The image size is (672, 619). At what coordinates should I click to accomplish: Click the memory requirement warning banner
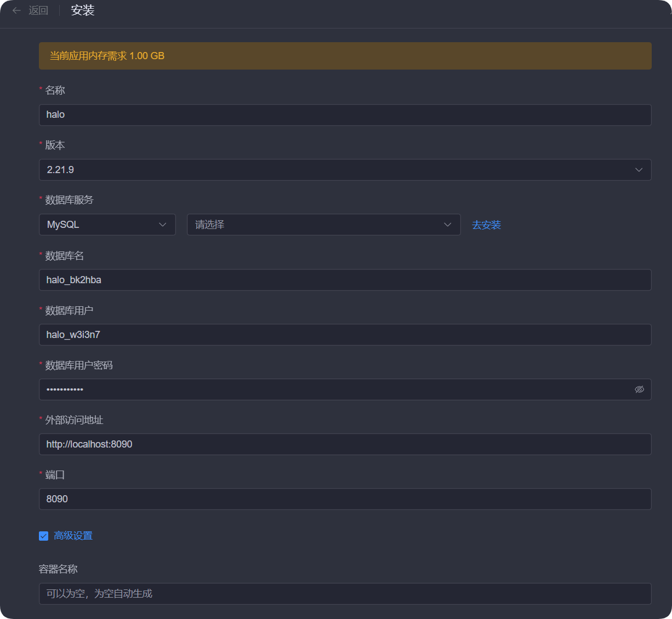point(345,55)
